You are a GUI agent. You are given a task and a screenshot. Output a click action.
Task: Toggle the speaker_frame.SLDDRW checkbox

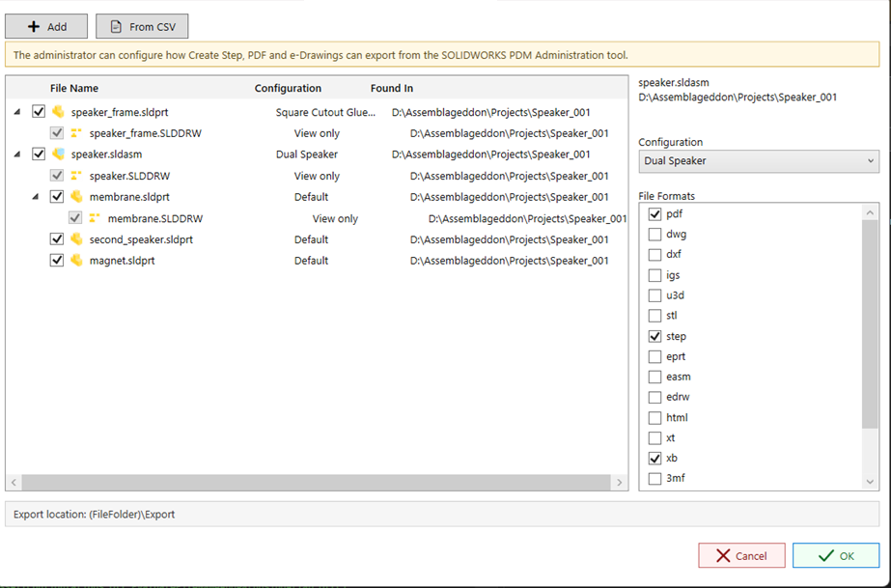56,133
